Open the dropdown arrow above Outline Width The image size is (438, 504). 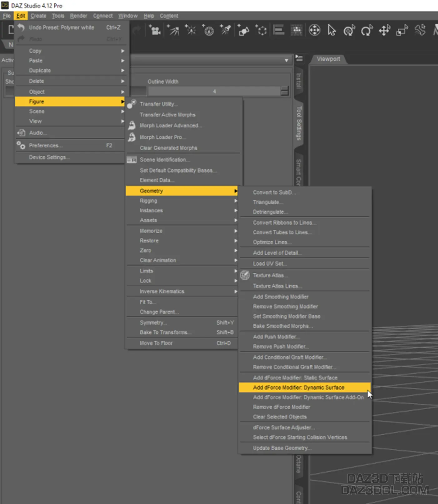tap(286, 60)
